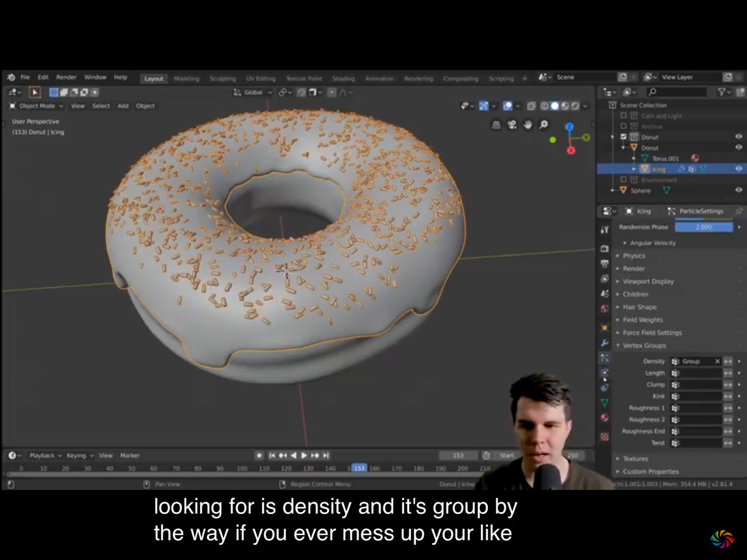
Task: Switch to orthographic grid view icon
Action: (496, 124)
